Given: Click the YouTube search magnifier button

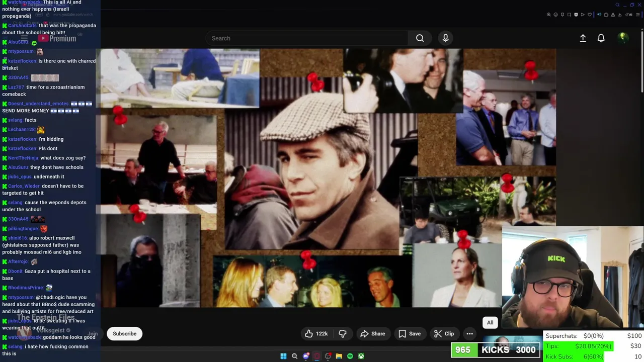Looking at the screenshot, I should point(420,38).
